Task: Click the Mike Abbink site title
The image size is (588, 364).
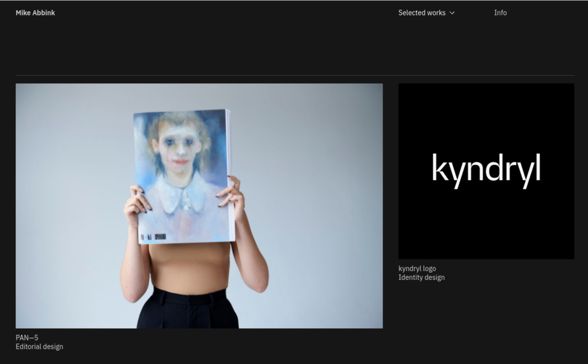Action: click(35, 13)
